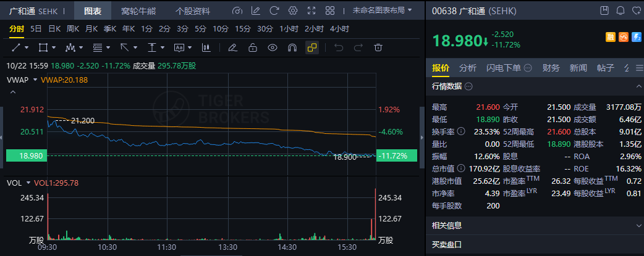Open the 新闻 tab
The height and width of the screenshot is (256, 644).
click(x=578, y=68)
